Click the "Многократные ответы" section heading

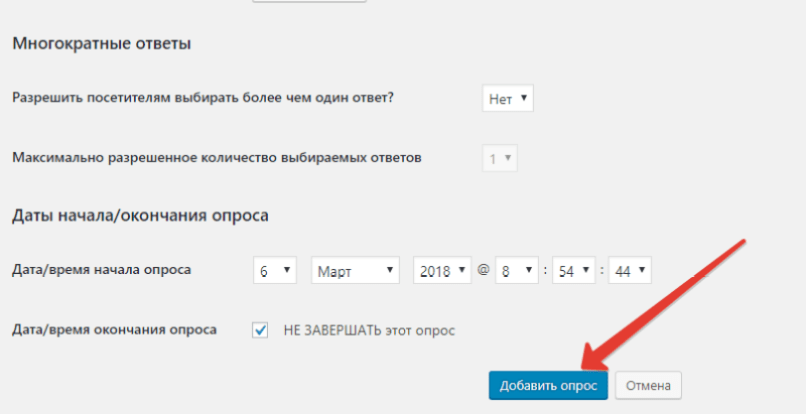pos(101,44)
